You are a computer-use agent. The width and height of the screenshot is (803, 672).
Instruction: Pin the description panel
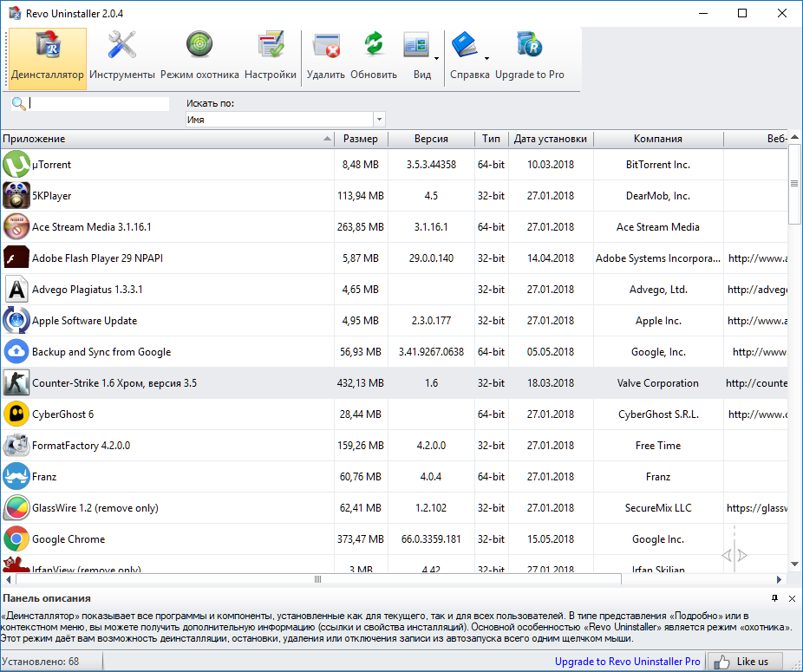pos(775,598)
